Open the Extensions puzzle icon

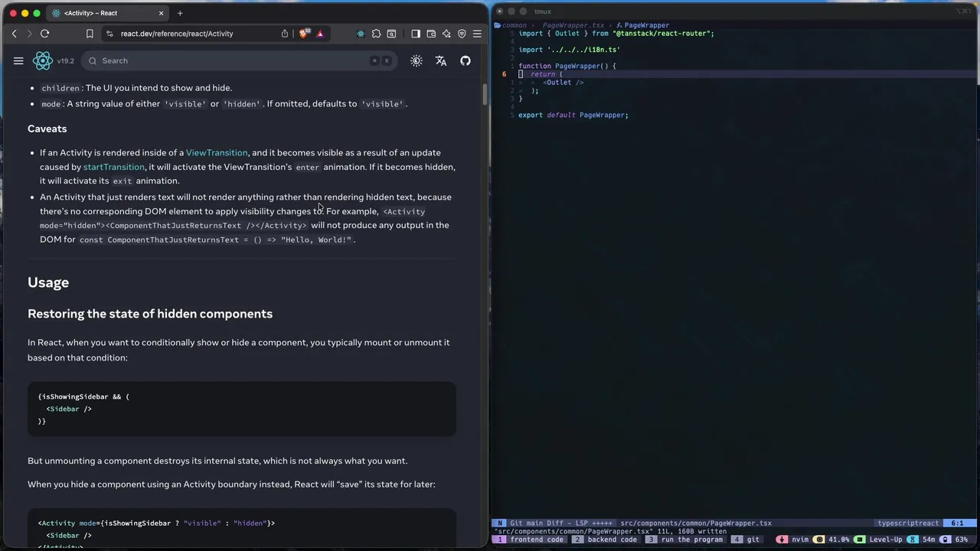[376, 34]
